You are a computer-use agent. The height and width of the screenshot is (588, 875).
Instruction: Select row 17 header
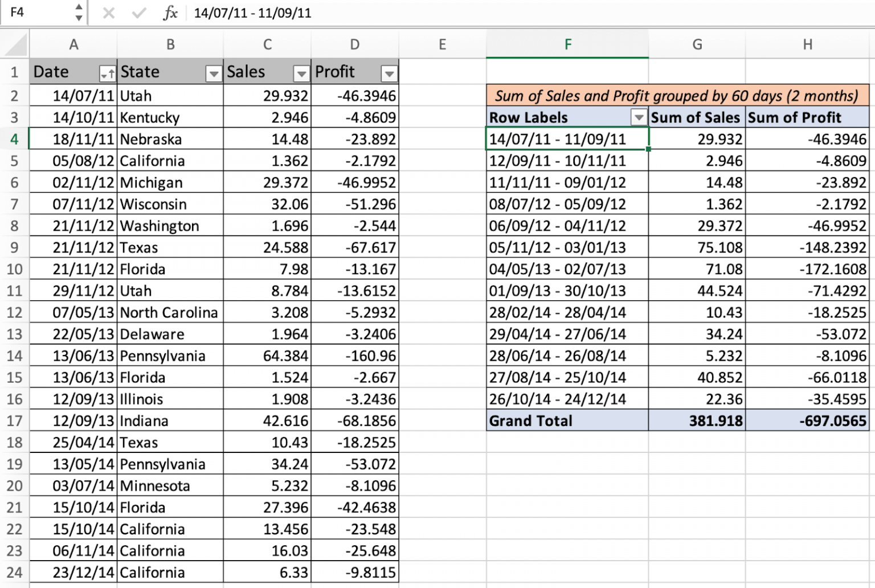15,420
